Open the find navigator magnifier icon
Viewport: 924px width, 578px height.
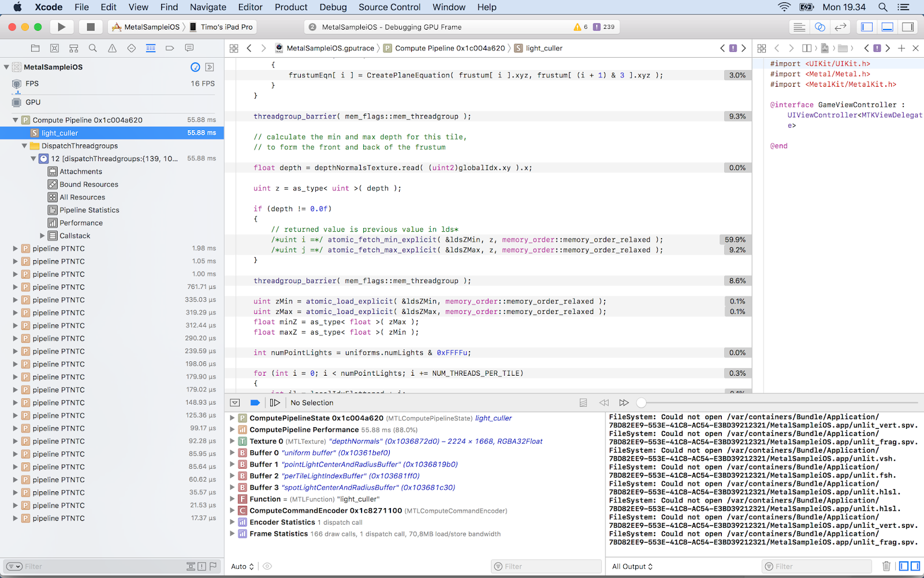(92, 49)
